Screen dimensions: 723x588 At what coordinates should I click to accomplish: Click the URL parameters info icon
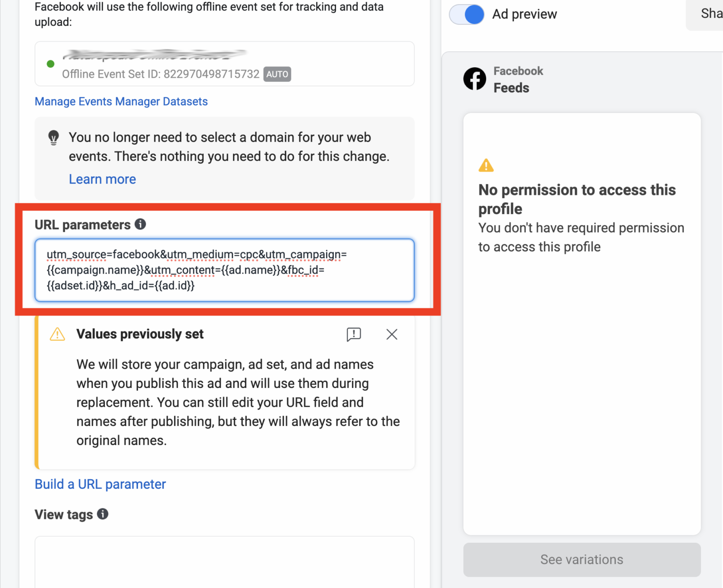pos(140,224)
